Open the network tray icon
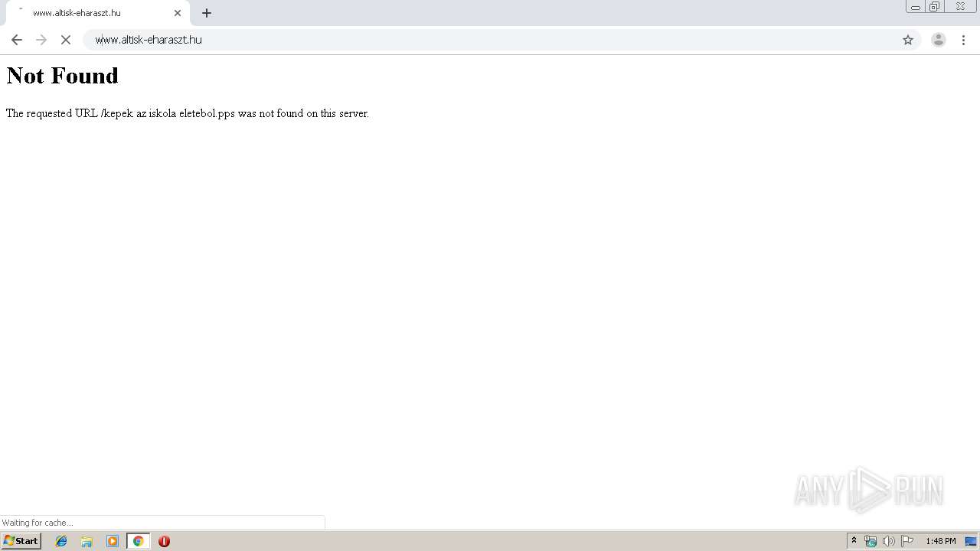The height and width of the screenshot is (551, 980). [871, 541]
